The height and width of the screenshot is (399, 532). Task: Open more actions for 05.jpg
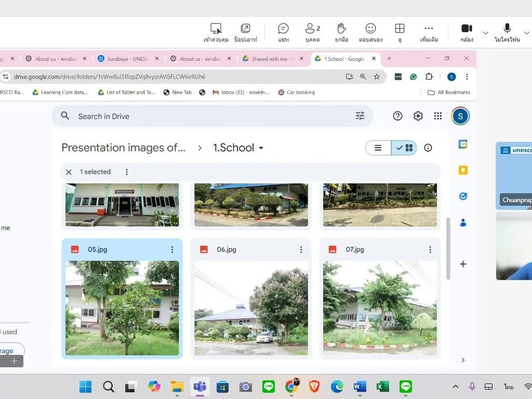point(172,250)
